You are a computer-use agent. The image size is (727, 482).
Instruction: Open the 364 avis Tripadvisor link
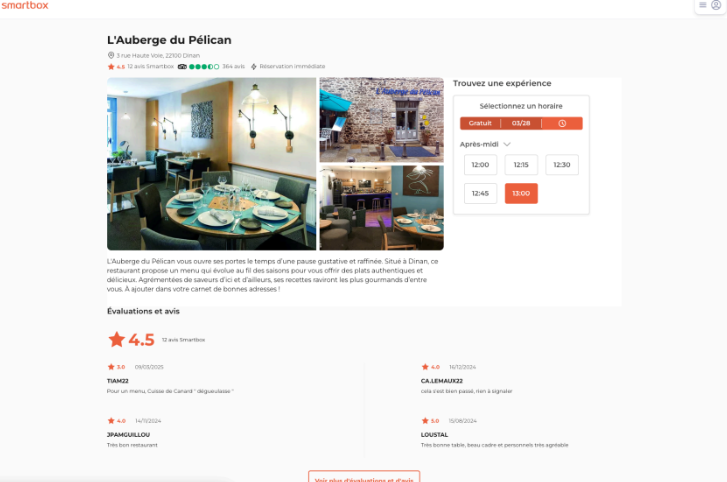(x=233, y=67)
